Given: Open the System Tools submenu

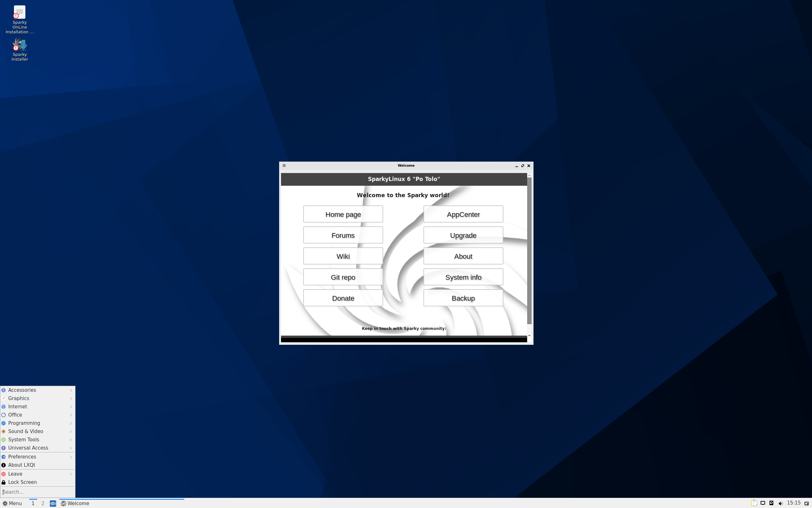Looking at the screenshot, I should click(x=37, y=439).
